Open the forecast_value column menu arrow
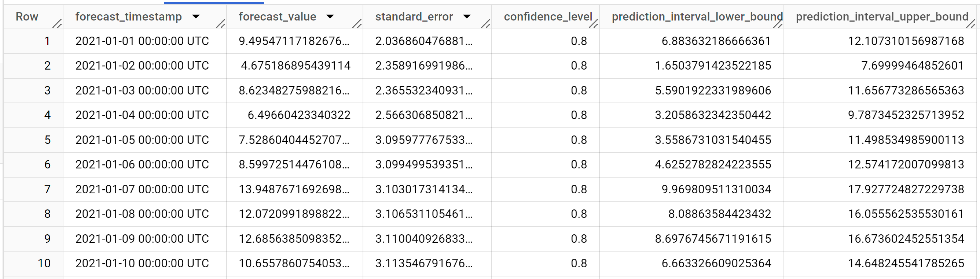 pyautogui.click(x=331, y=17)
